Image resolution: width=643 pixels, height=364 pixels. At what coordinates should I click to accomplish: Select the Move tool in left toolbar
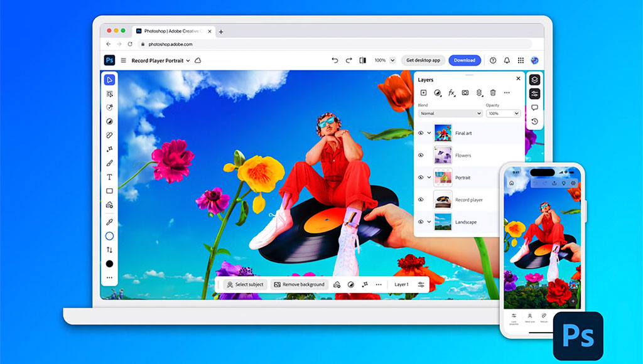[x=109, y=80]
